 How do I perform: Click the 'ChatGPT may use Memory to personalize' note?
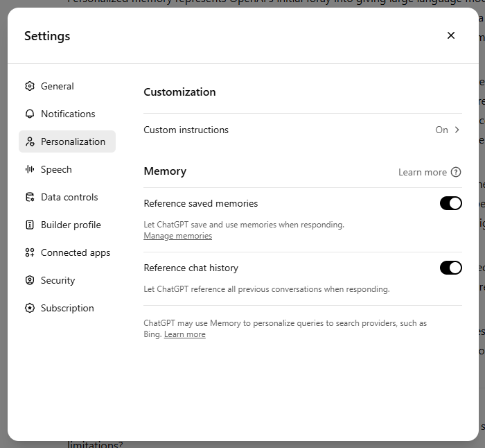click(285, 329)
